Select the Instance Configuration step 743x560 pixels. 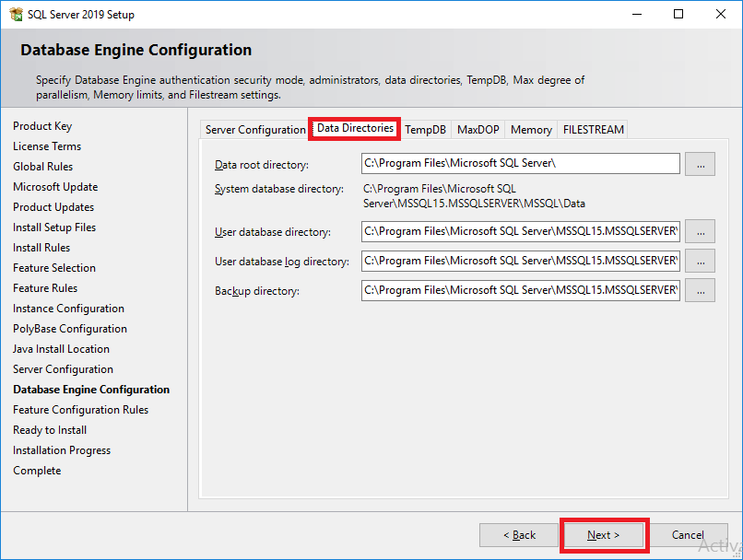coord(69,309)
